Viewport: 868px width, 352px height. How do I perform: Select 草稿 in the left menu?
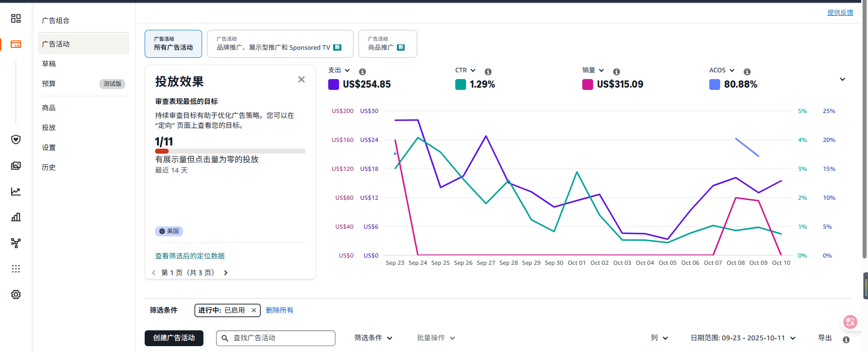click(x=49, y=64)
